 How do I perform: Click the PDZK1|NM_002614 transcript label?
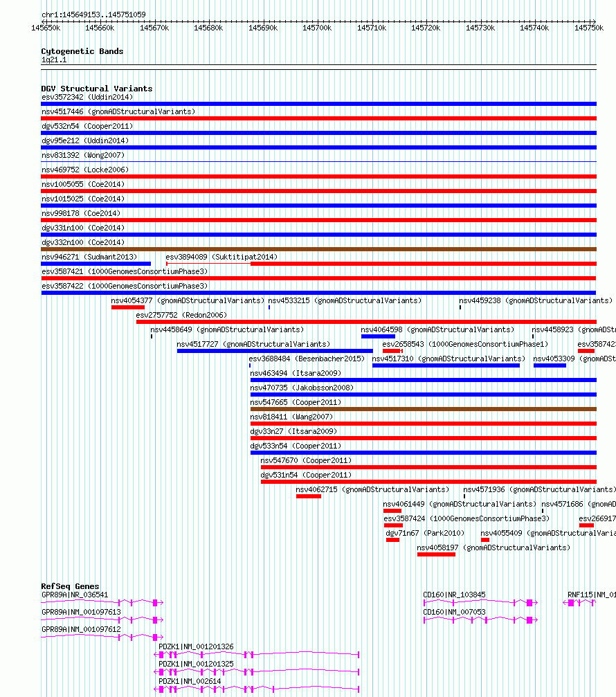tap(190, 682)
